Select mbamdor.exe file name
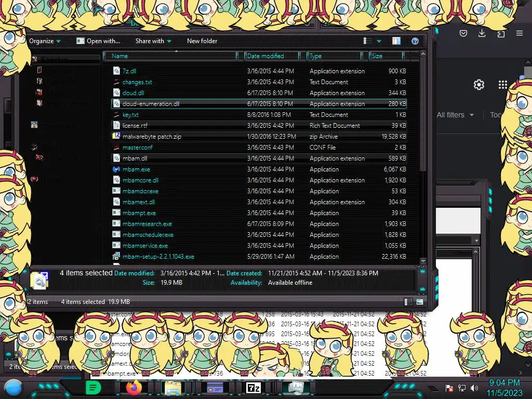The image size is (532, 399). [x=140, y=191]
